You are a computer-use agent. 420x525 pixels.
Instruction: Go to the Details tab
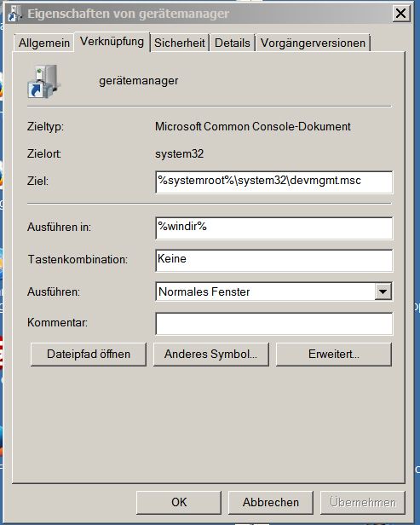[x=233, y=43]
